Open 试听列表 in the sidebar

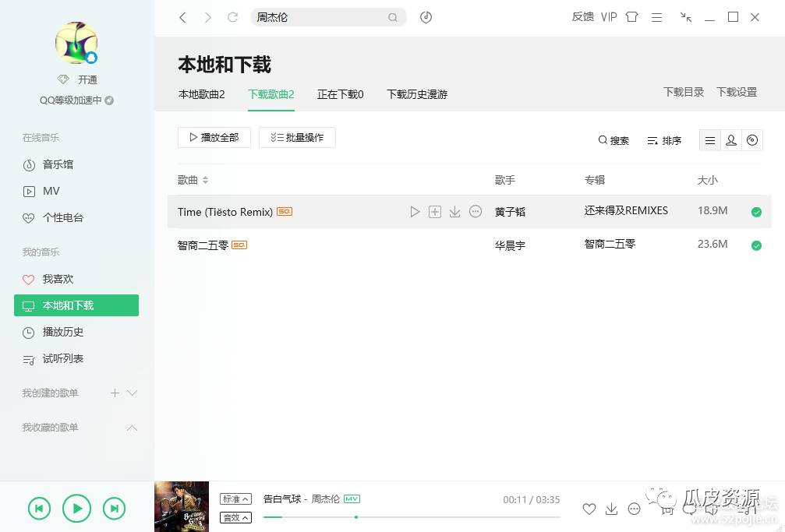click(53, 359)
